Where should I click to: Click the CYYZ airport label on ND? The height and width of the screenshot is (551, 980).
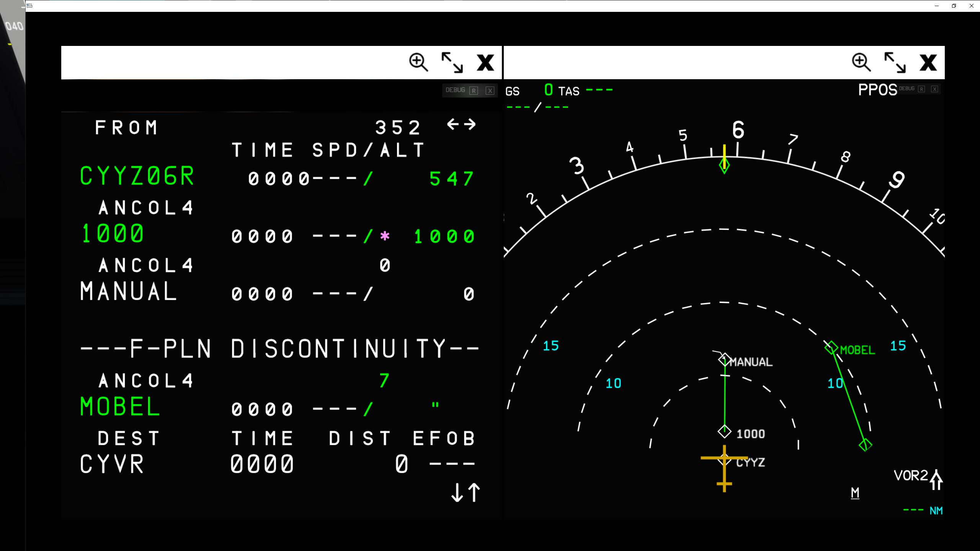point(750,463)
